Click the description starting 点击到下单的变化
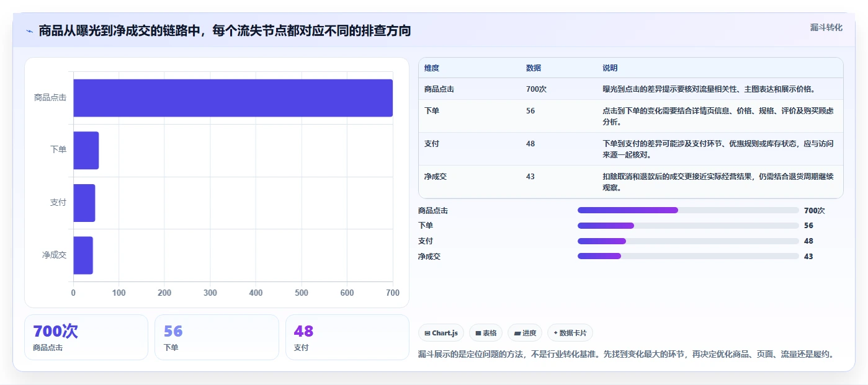The width and height of the screenshot is (868, 385). [718, 117]
